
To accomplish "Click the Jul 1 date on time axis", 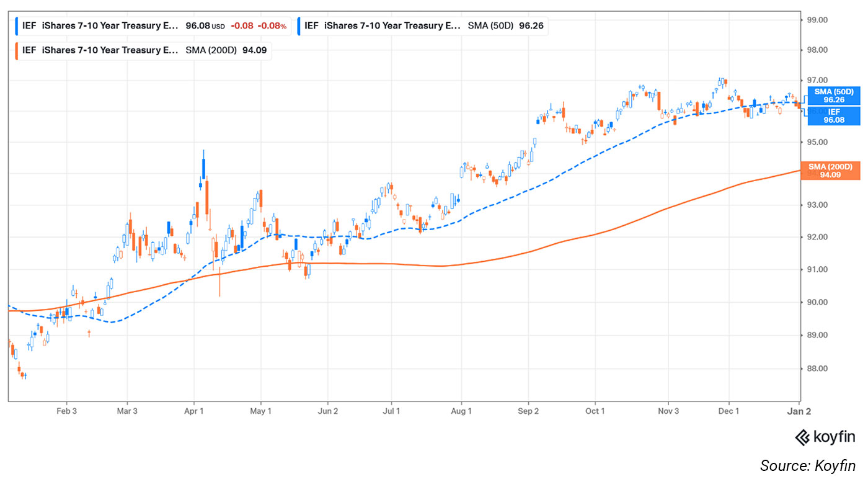I will tap(391, 411).
